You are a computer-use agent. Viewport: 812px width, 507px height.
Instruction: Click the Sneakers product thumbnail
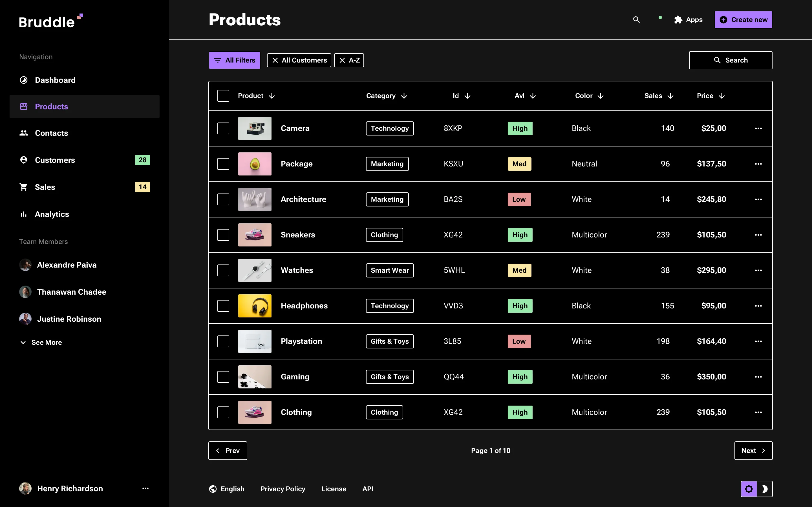tap(255, 235)
